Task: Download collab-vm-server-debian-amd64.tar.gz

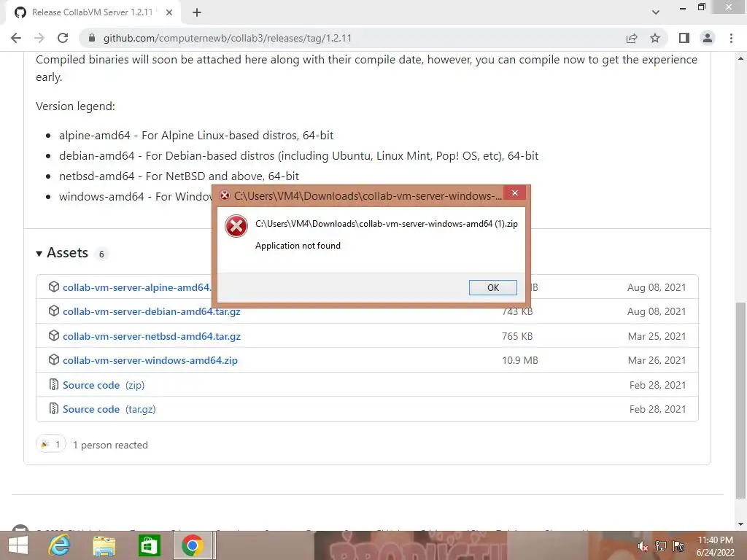Action: [152, 311]
